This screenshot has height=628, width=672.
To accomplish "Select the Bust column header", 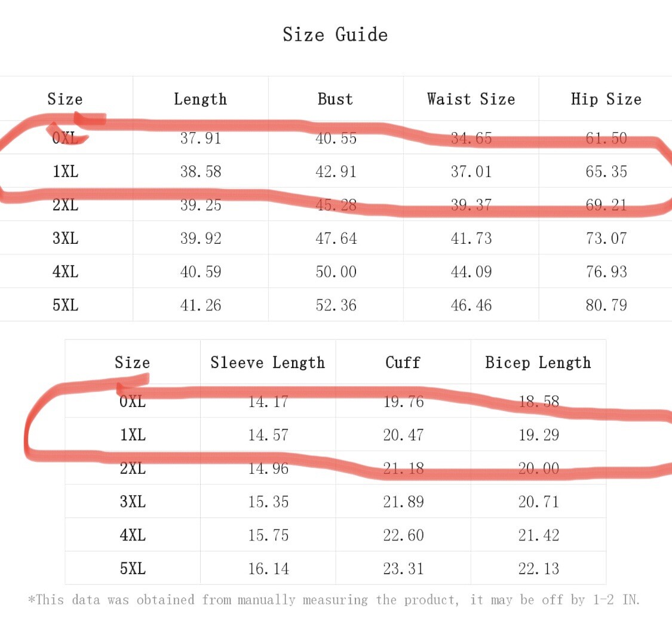I will pos(335,99).
